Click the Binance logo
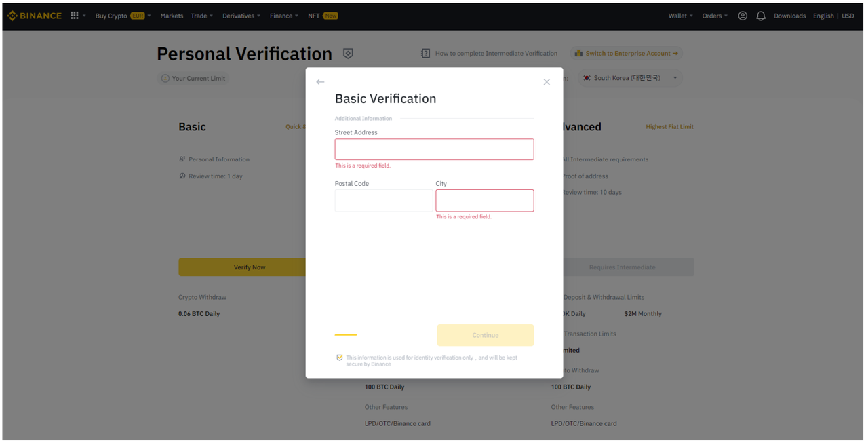 click(34, 16)
